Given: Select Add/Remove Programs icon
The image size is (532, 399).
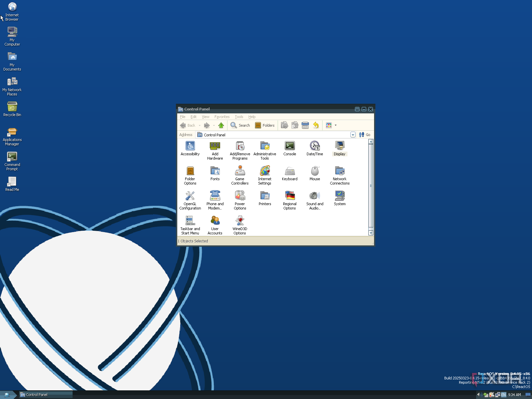Looking at the screenshot, I should pyautogui.click(x=240, y=150).
